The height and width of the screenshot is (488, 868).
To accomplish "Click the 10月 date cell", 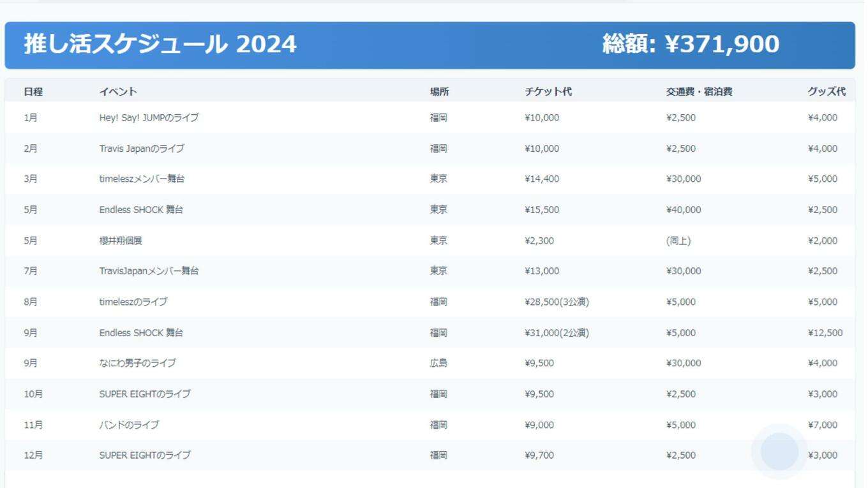I will click(33, 394).
